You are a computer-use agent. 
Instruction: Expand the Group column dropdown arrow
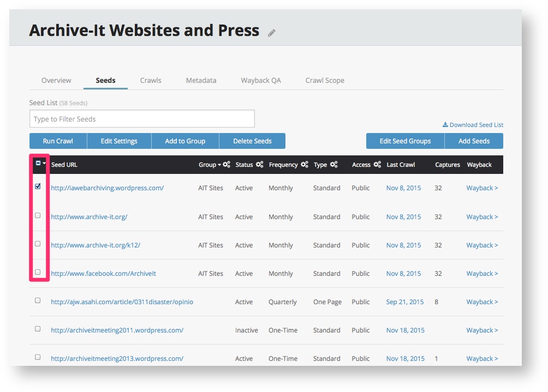(219, 165)
